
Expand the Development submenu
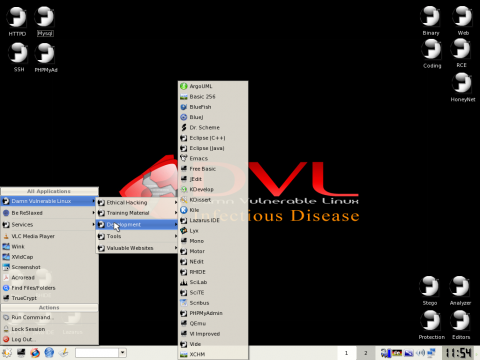point(137,225)
